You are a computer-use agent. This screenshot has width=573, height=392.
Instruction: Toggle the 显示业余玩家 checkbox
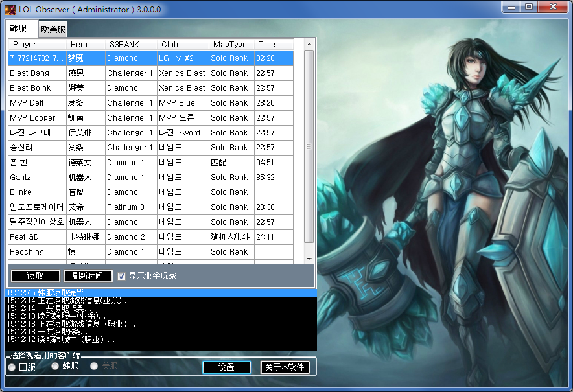[x=121, y=276]
